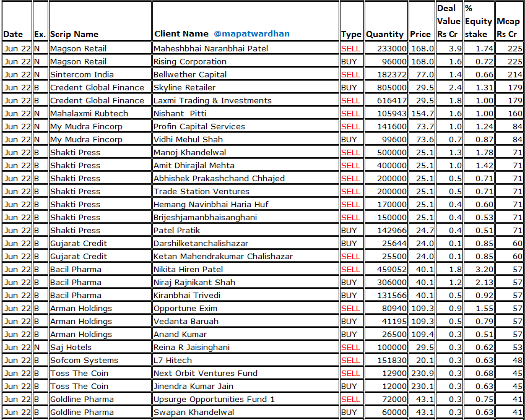Click the Reina R Jaisinghani cell
This screenshot has height=420, width=525.
click(245, 348)
